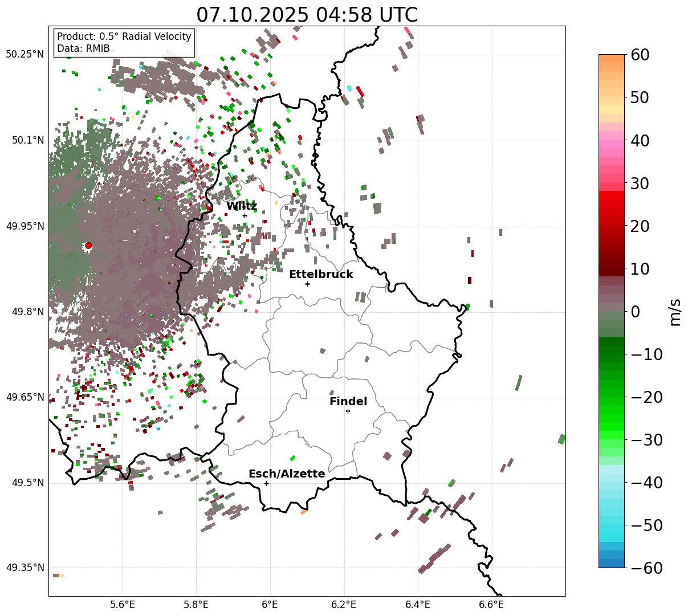688x616 pixels.
Task: Click the red radar location dot
Action: (x=88, y=246)
